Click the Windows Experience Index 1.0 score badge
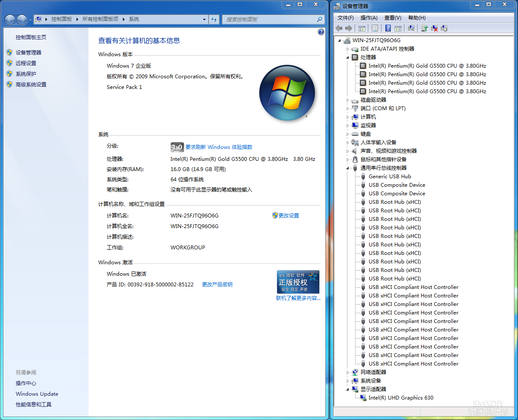Image resolution: width=518 pixels, height=420 pixels. pos(177,147)
